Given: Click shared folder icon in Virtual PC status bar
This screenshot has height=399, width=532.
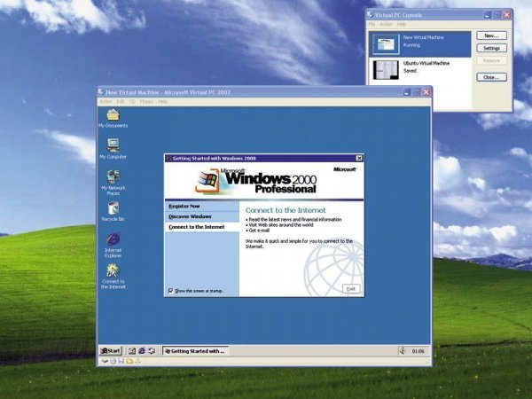Looking at the screenshot, I should (x=129, y=361).
